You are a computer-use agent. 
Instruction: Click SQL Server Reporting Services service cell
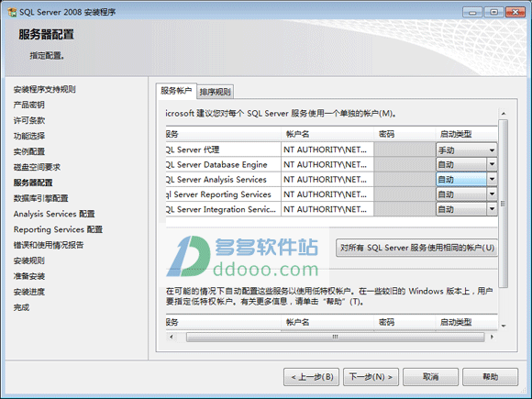(223, 194)
